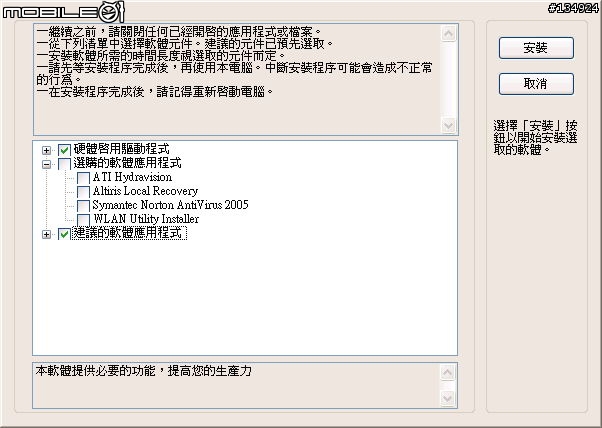Select ATI Hydravision label text
The image size is (602, 428).
pyautogui.click(x=132, y=177)
